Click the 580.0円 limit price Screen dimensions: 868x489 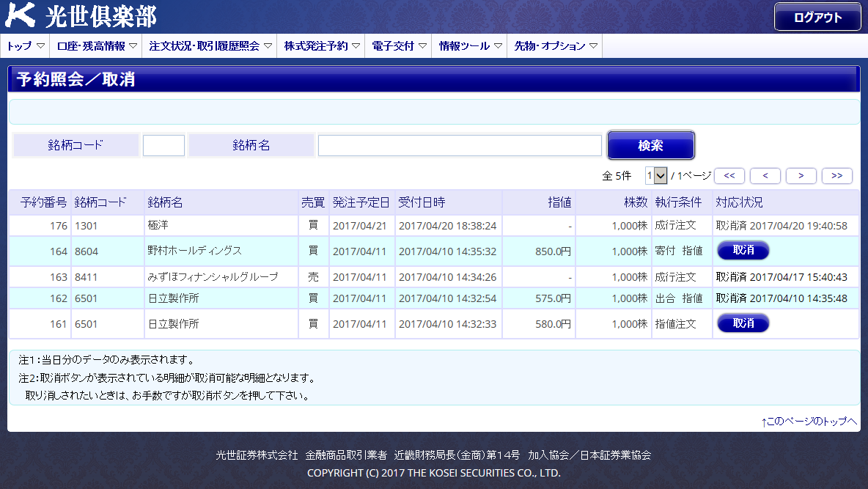pos(553,324)
